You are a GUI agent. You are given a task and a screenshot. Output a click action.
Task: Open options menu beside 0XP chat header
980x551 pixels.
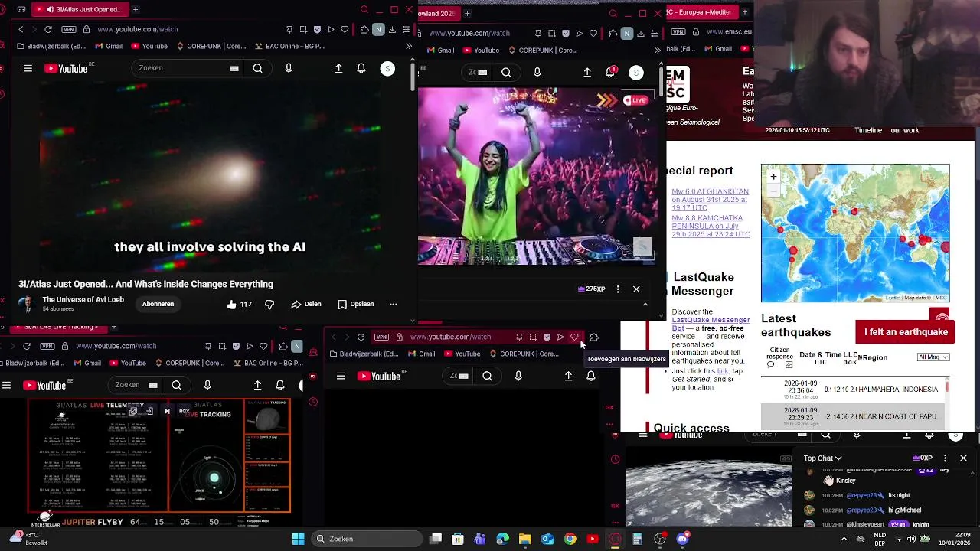[945, 458]
